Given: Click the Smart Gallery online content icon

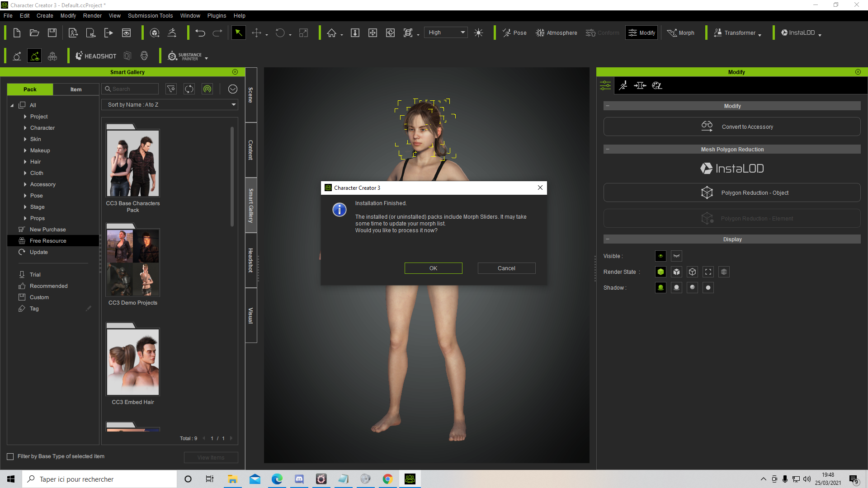Looking at the screenshot, I should [207, 89].
